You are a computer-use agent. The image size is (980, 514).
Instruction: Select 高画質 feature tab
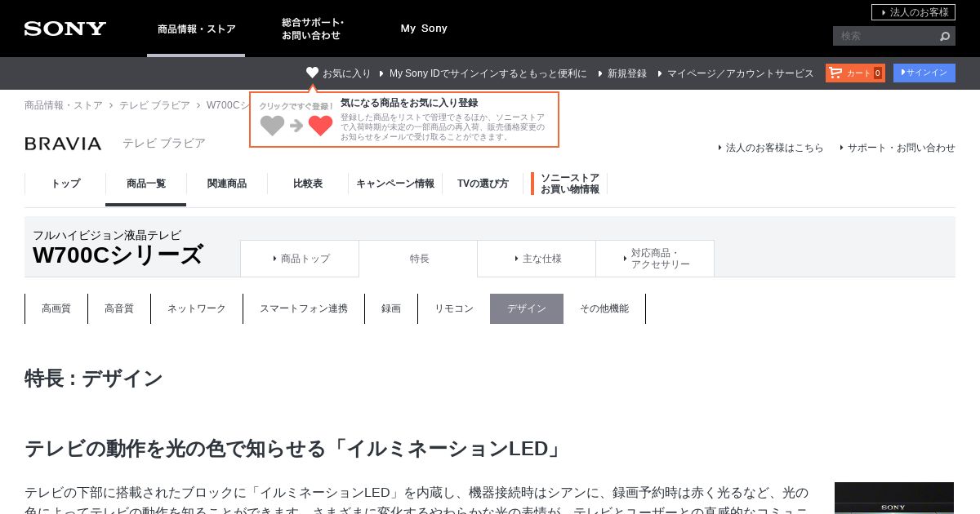coord(56,308)
